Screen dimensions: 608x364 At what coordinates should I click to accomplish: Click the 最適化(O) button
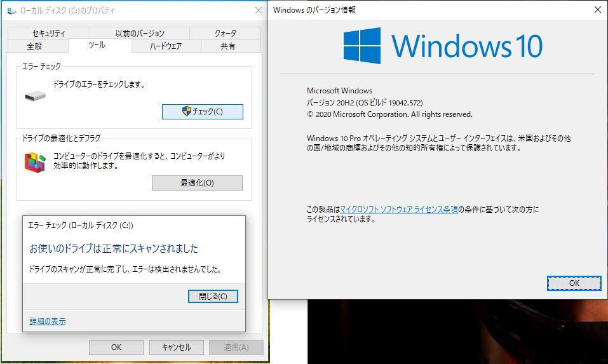197,183
